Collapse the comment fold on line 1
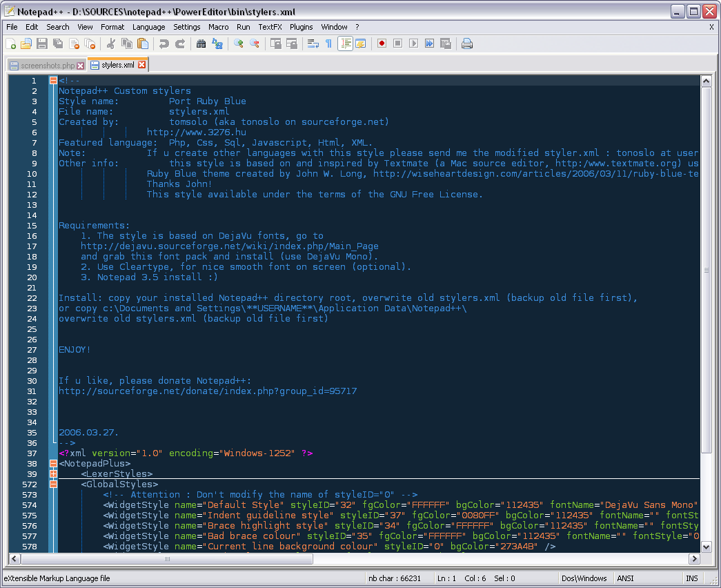 [x=53, y=81]
